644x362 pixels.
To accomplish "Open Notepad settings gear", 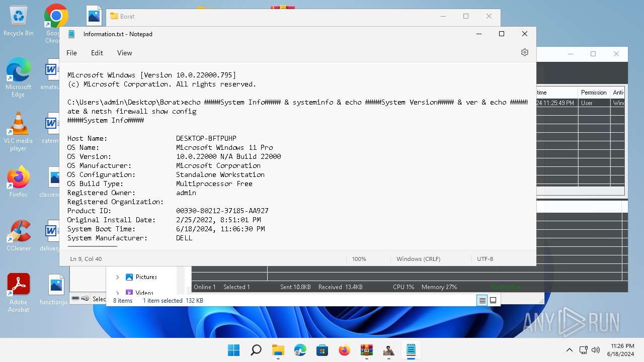I will [525, 52].
